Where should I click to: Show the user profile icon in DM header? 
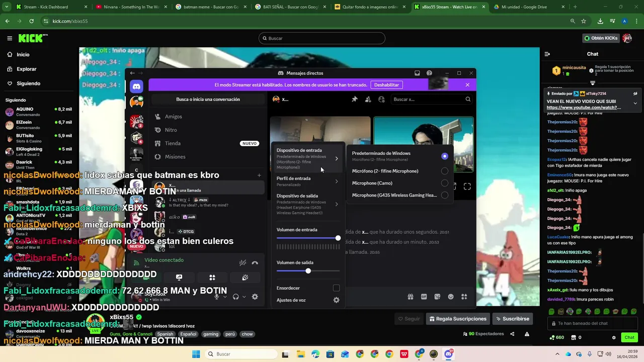(381, 99)
